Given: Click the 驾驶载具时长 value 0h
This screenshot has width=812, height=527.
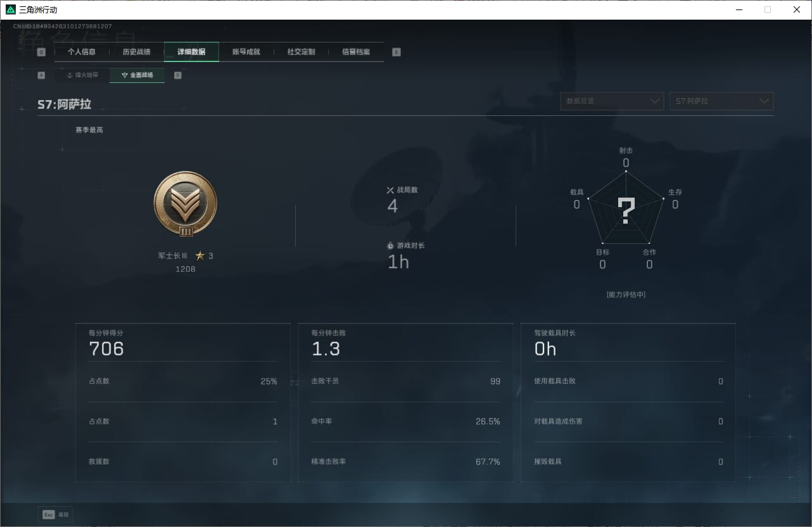Looking at the screenshot, I should pyautogui.click(x=545, y=349).
